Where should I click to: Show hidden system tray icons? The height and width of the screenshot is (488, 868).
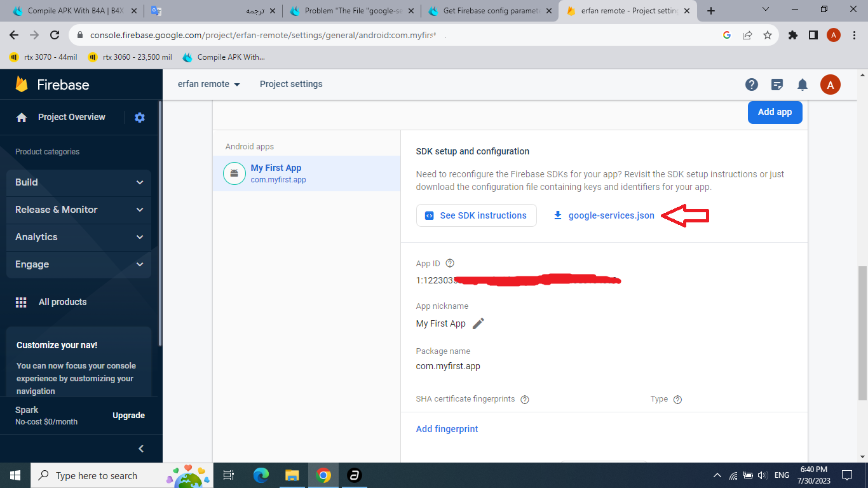click(x=717, y=475)
